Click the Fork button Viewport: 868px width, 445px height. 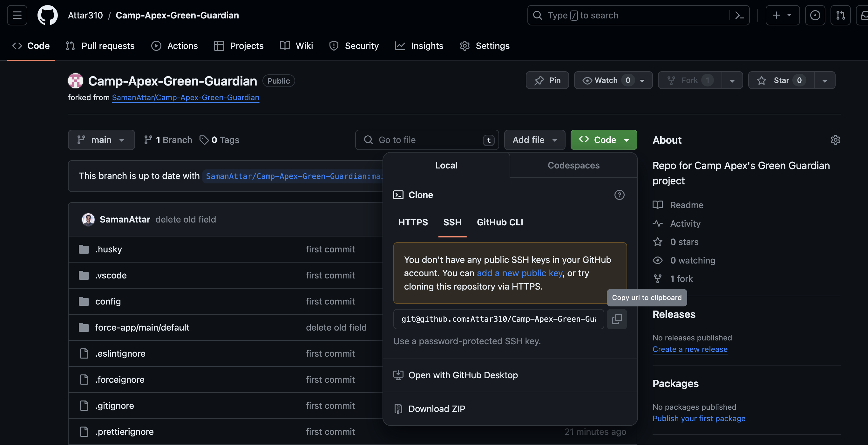(690, 80)
